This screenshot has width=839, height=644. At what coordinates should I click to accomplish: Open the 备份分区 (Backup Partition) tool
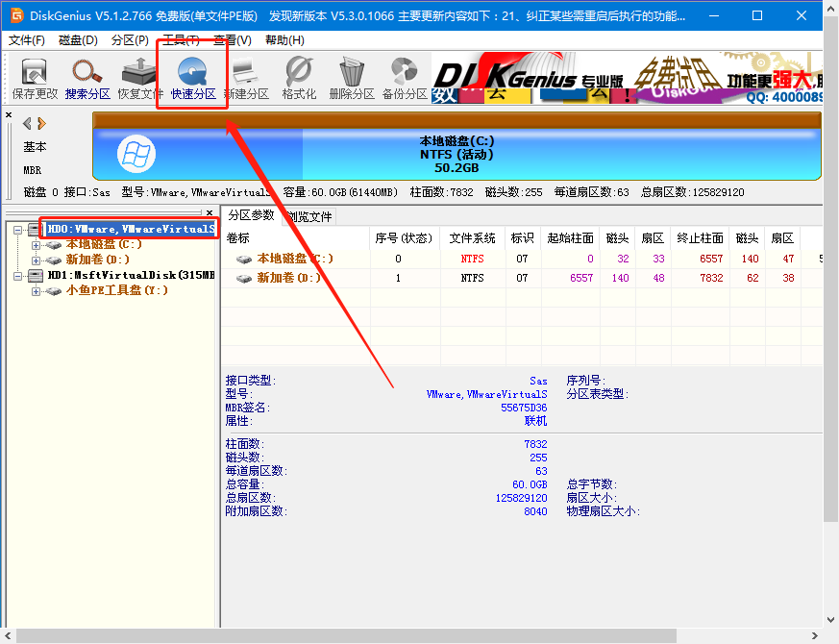[405, 78]
